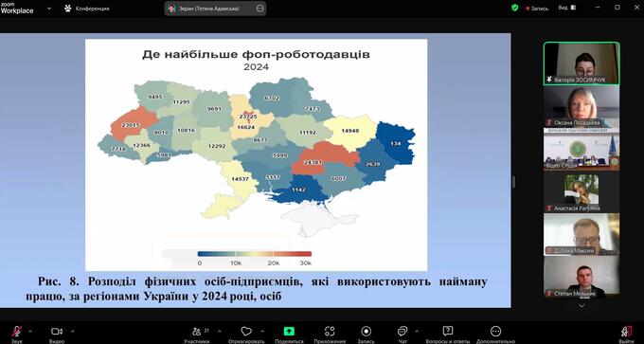Expand the Zoom Workplace dropdown chevron
Viewport: 644px width, 344px height.
(49, 8)
